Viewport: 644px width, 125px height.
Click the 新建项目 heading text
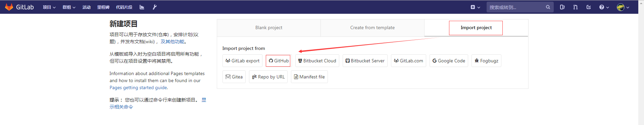coord(123,24)
